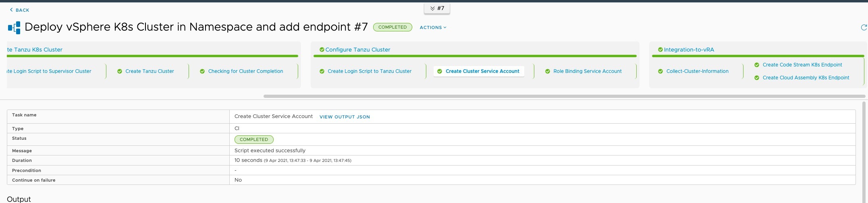The image size is (868, 203).
Task: Select 'Script executed successfully' message text
Action: (270, 151)
